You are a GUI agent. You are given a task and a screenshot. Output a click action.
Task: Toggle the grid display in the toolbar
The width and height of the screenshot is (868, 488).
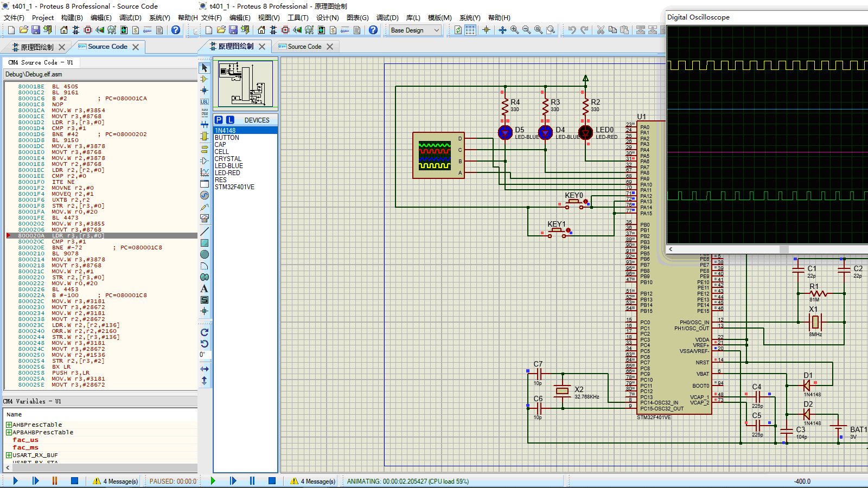point(470,30)
